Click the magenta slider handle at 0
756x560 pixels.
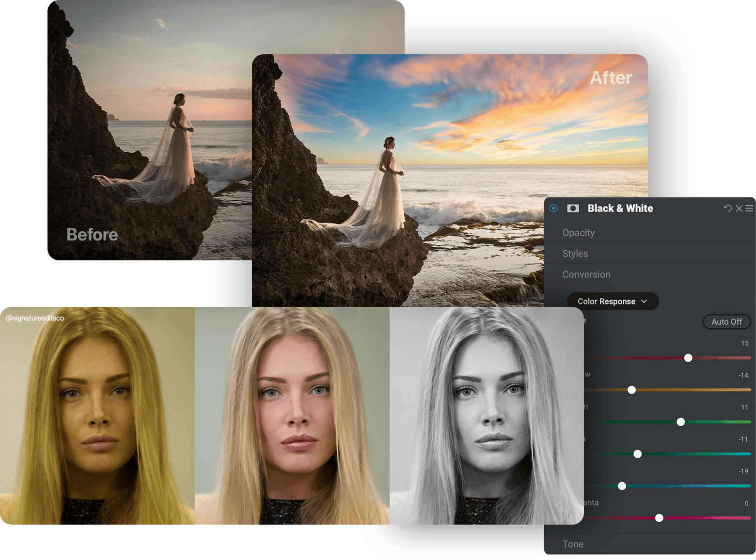point(659,518)
